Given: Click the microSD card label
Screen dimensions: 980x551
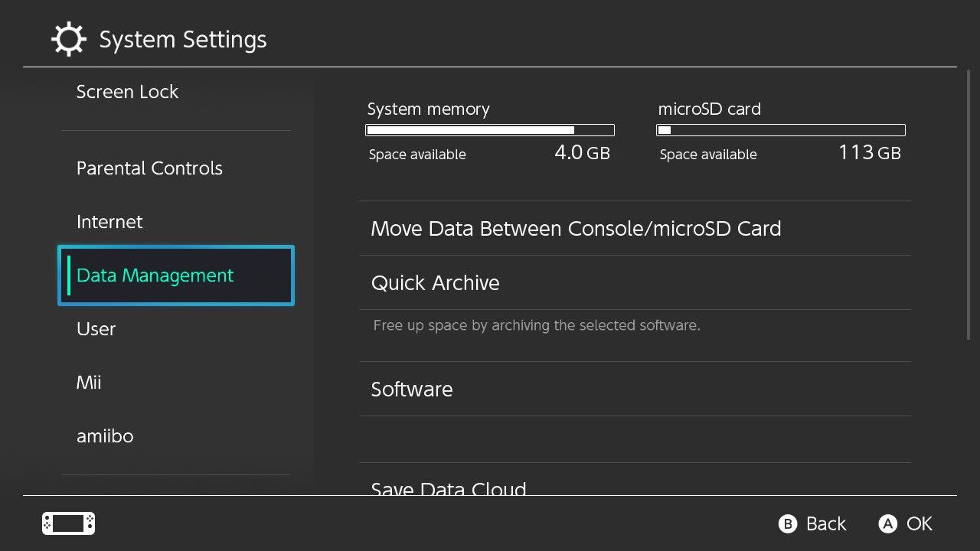Looking at the screenshot, I should pyautogui.click(x=710, y=109).
